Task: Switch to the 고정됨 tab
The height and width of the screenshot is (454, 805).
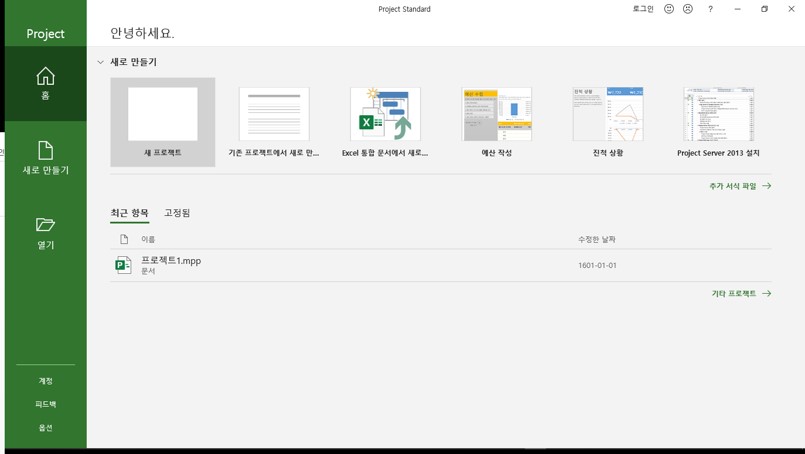Action: (x=177, y=213)
